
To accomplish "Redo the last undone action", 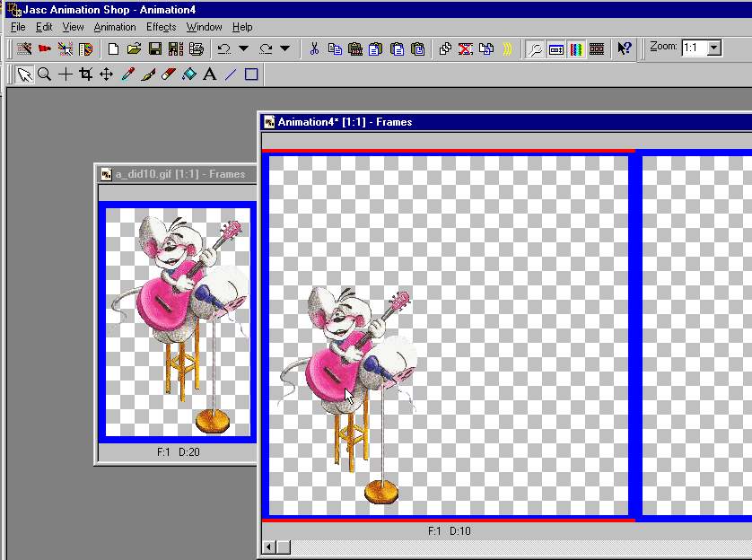I will pyautogui.click(x=266, y=48).
